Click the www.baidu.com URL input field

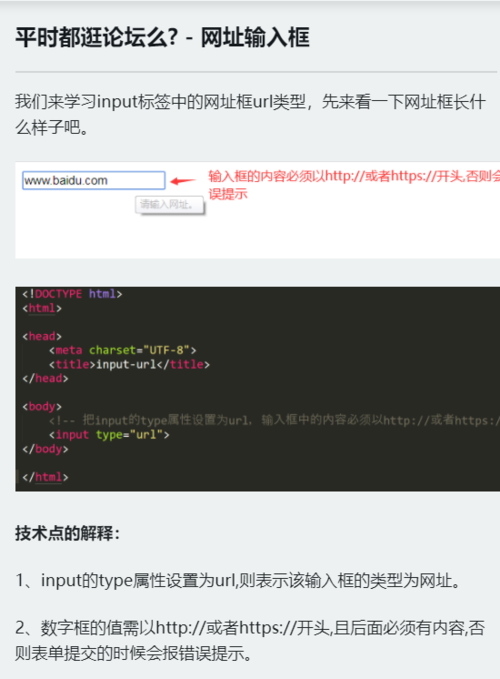tap(94, 180)
